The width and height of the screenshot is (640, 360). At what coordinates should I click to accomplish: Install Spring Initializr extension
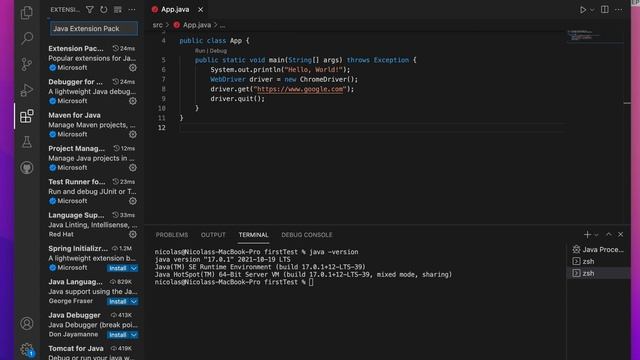(x=118, y=268)
